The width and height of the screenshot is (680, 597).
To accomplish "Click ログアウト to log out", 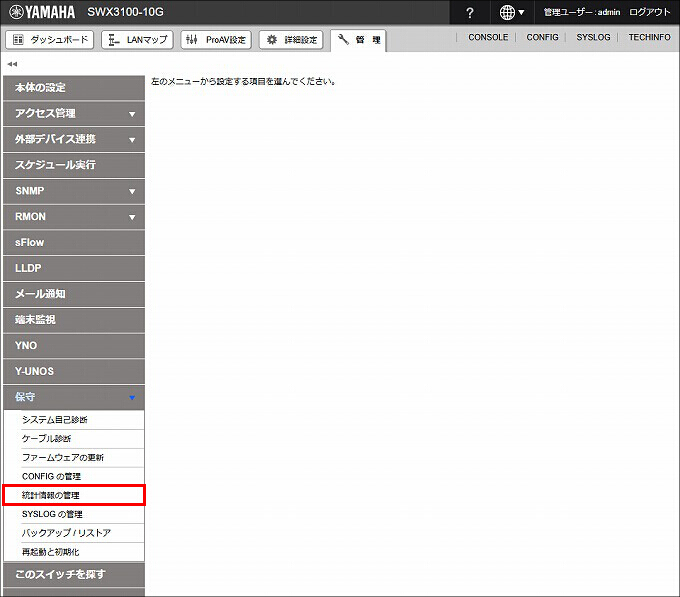I will 650,12.
